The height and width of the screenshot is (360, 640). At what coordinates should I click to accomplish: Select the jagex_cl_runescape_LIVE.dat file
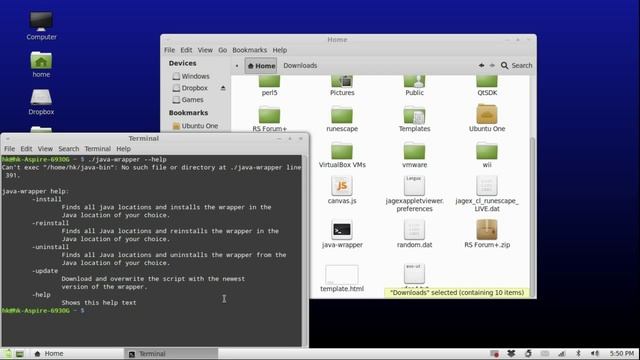click(x=487, y=194)
